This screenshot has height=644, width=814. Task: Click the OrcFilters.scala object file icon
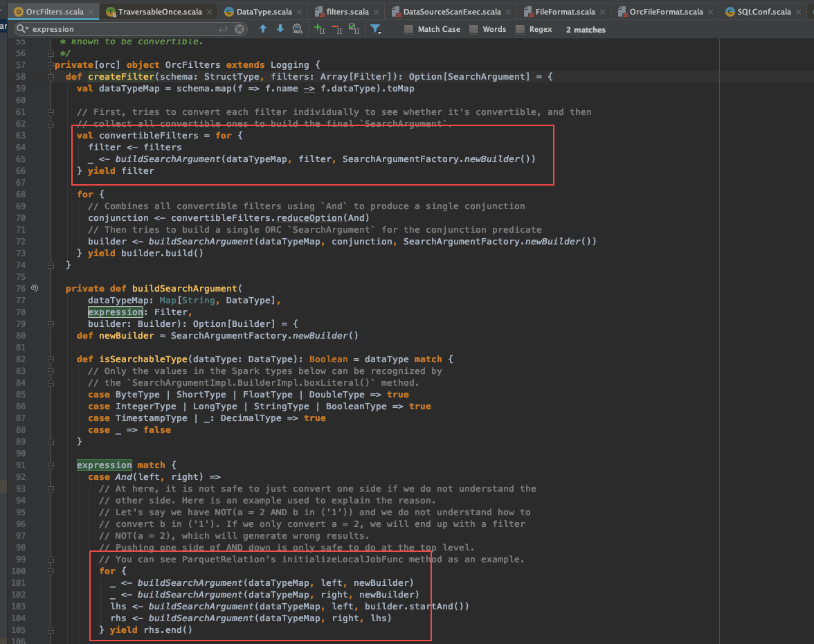click(x=19, y=11)
